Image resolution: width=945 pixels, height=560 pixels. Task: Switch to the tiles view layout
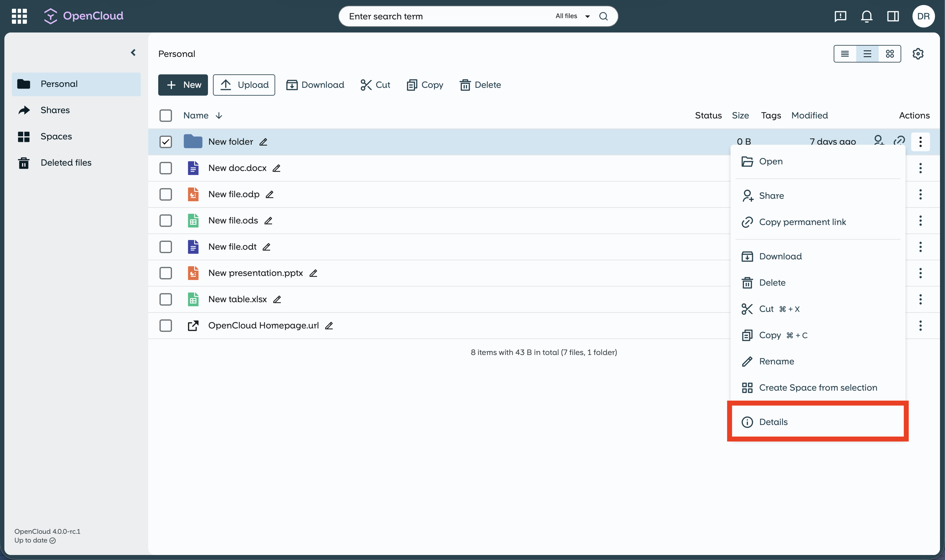[x=889, y=53]
